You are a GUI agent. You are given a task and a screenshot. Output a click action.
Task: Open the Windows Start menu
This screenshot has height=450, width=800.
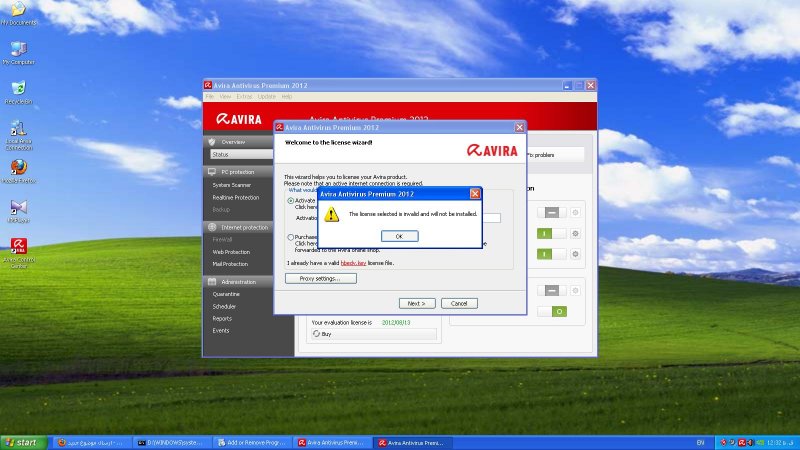pos(24,443)
